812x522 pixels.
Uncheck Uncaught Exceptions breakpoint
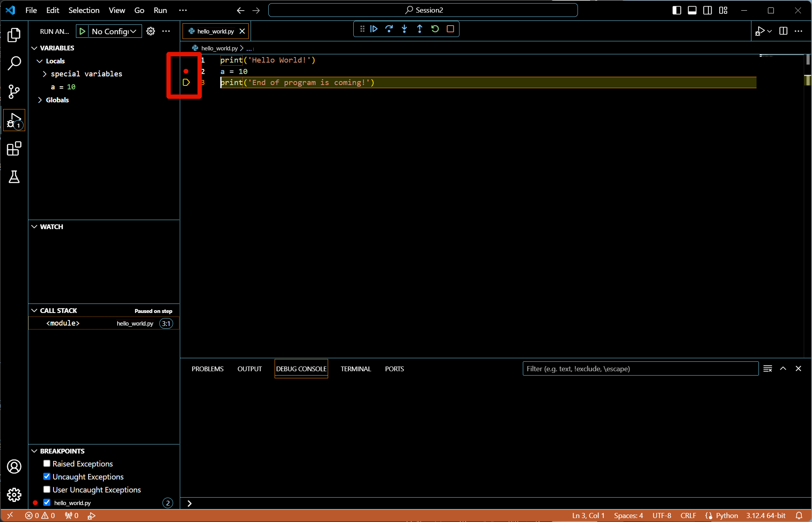point(47,476)
